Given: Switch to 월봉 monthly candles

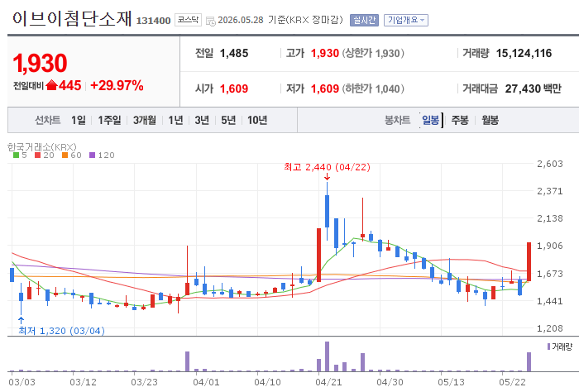Looking at the screenshot, I should [x=490, y=120].
